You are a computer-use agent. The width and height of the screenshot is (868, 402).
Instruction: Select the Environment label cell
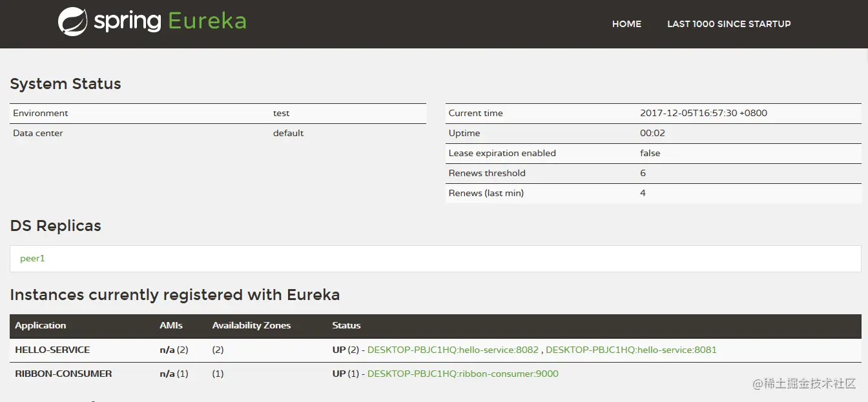[41, 113]
